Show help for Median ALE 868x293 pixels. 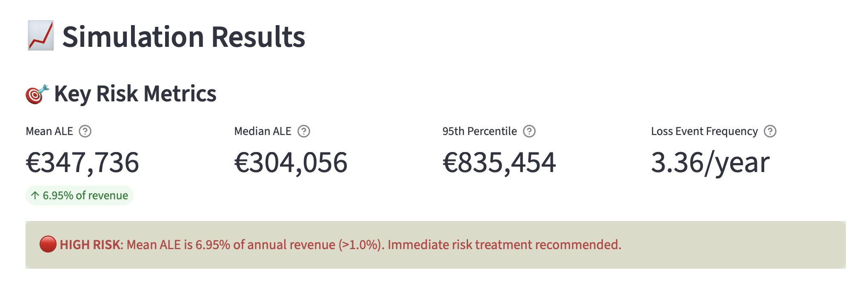303,131
